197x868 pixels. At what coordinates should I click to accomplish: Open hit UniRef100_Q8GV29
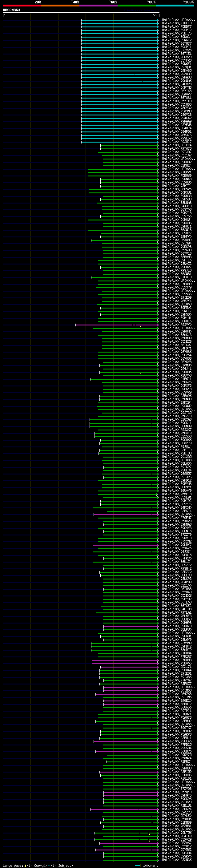tap(176, 57)
